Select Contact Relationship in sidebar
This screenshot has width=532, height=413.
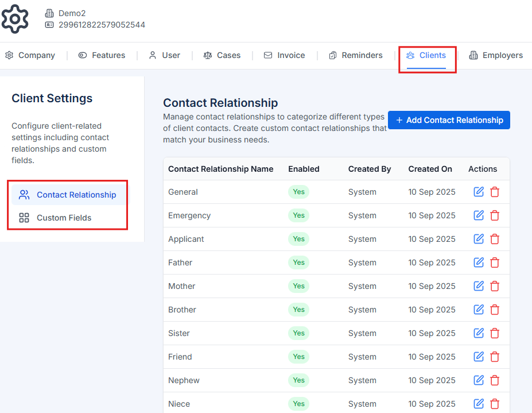point(71,195)
